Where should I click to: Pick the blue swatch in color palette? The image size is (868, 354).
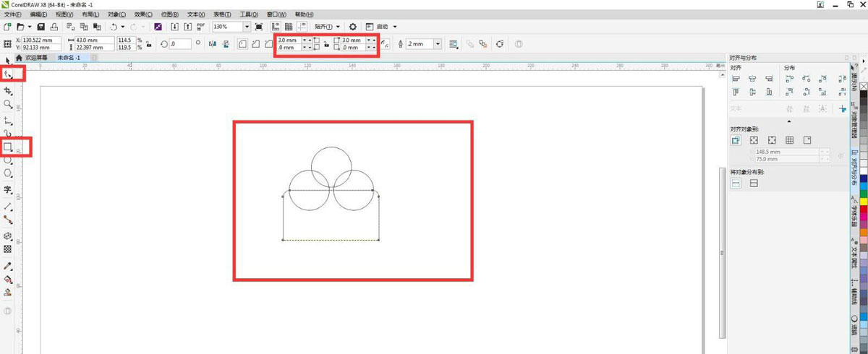tap(864, 179)
